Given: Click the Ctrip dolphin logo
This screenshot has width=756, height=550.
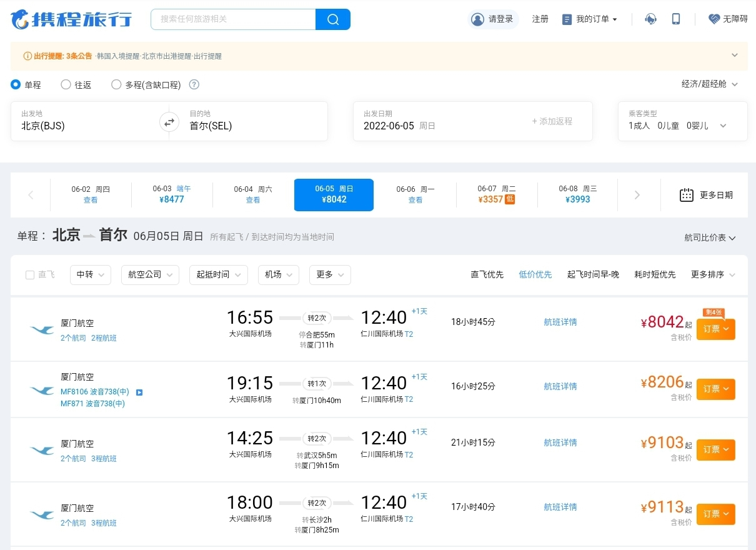Looking at the screenshot, I should (x=71, y=19).
